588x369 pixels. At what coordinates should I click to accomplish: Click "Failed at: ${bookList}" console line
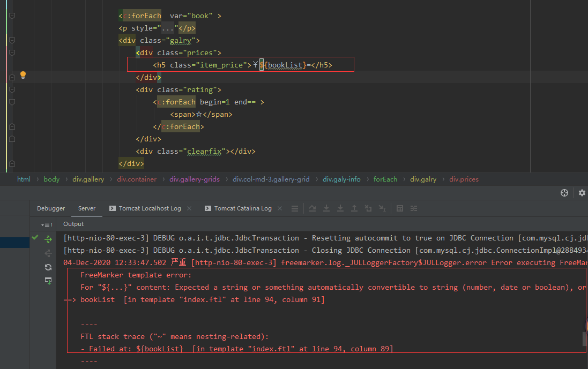(x=236, y=349)
